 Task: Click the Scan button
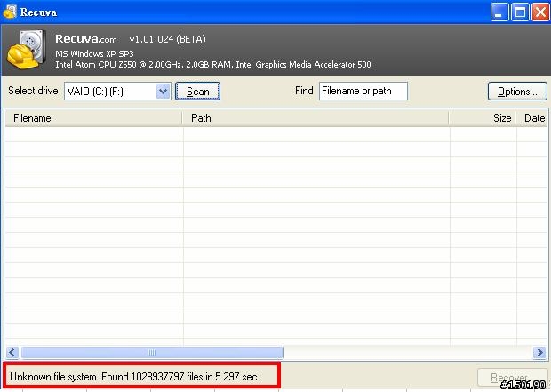coord(198,92)
